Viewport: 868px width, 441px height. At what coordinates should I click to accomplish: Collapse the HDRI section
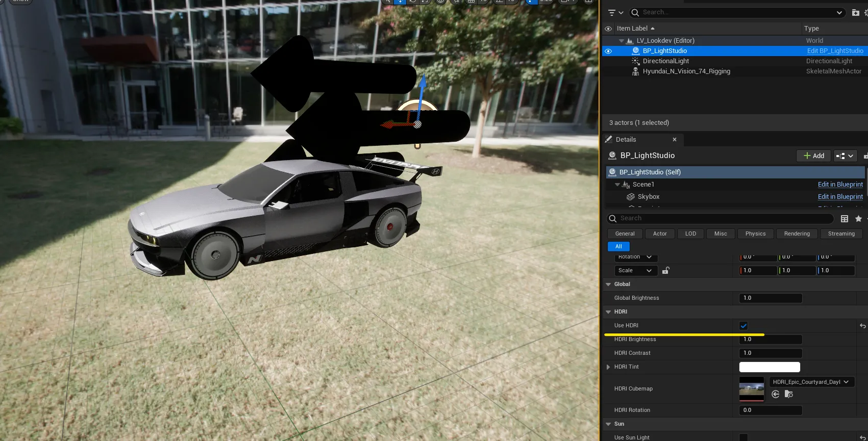(x=608, y=312)
